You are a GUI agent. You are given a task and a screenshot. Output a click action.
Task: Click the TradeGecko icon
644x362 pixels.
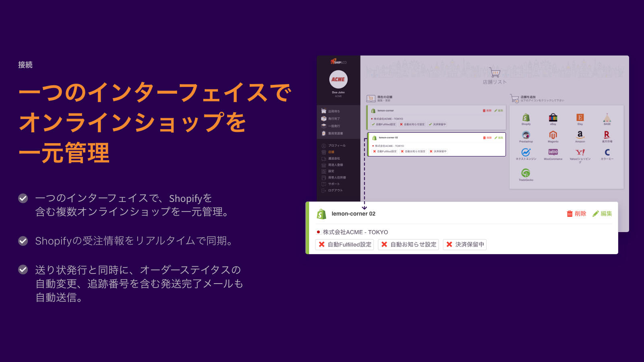point(526,173)
